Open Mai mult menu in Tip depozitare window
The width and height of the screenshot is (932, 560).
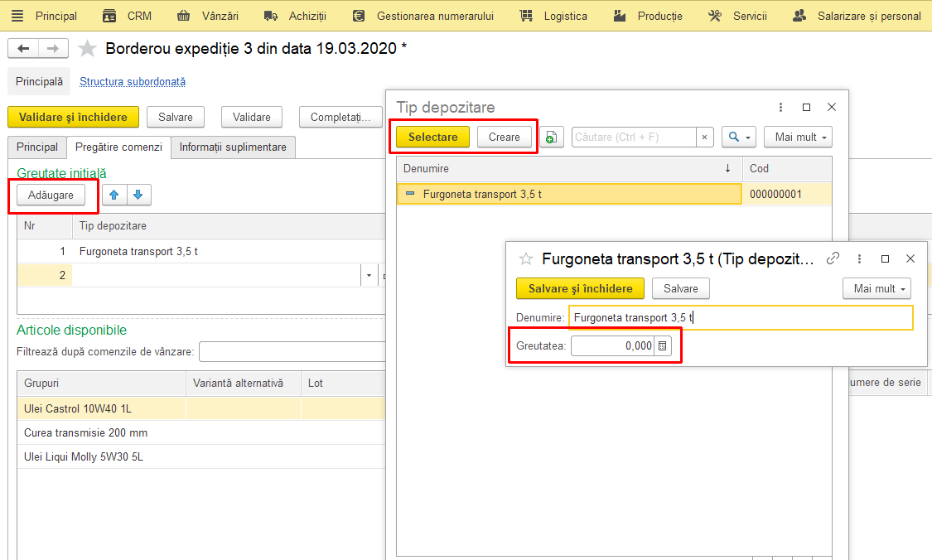tap(798, 137)
